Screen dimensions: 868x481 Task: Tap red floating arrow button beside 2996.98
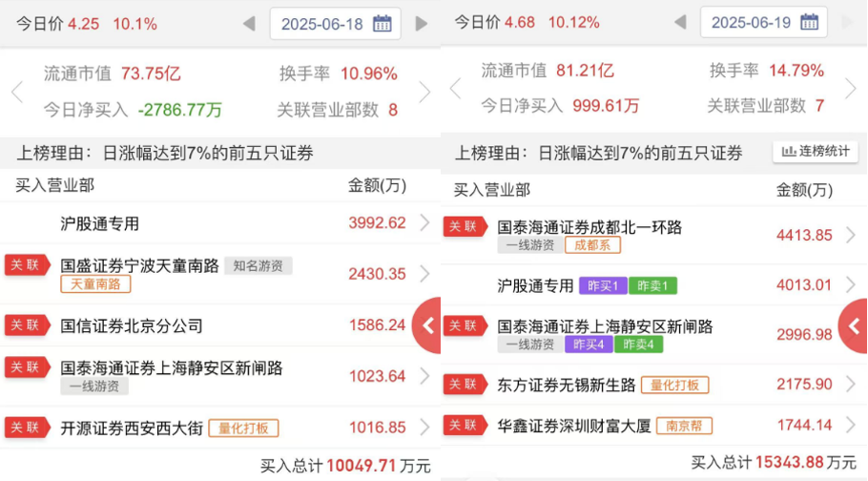pos(854,325)
